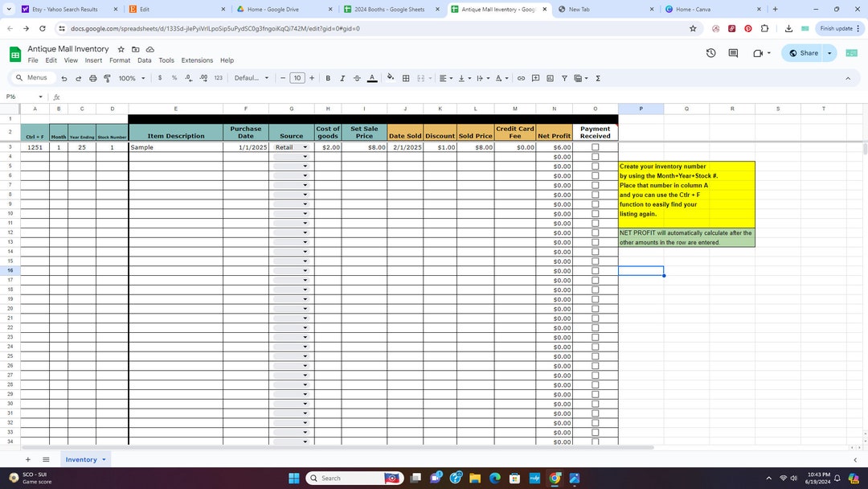
Task: Open the text color picker
Action: 372,78
